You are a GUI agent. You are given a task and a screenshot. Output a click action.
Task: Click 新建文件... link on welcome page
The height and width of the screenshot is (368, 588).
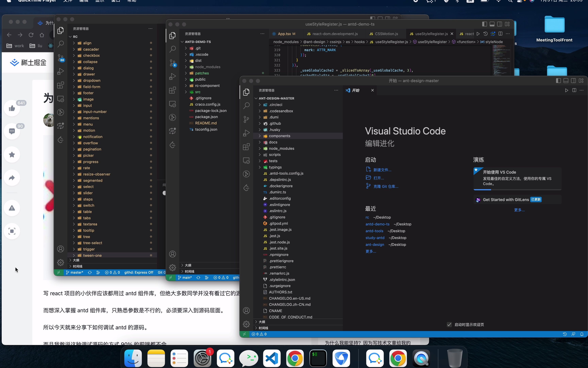coord(382,170)
